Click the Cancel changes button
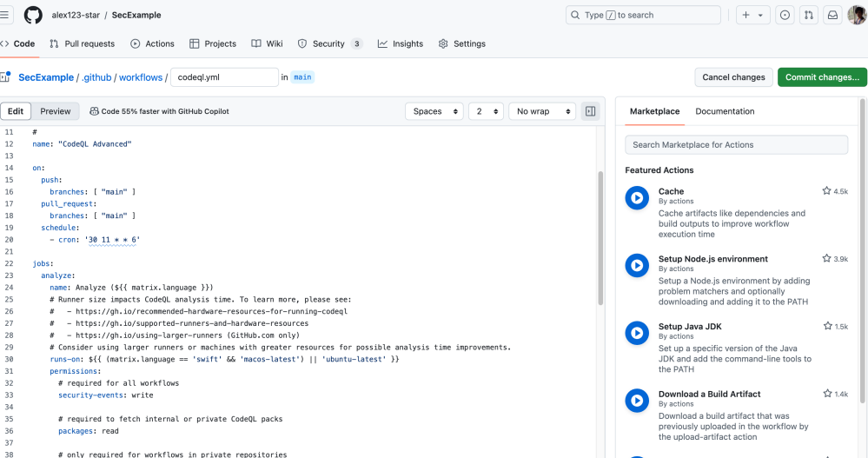The image size is (868, 458). (733, 77)
